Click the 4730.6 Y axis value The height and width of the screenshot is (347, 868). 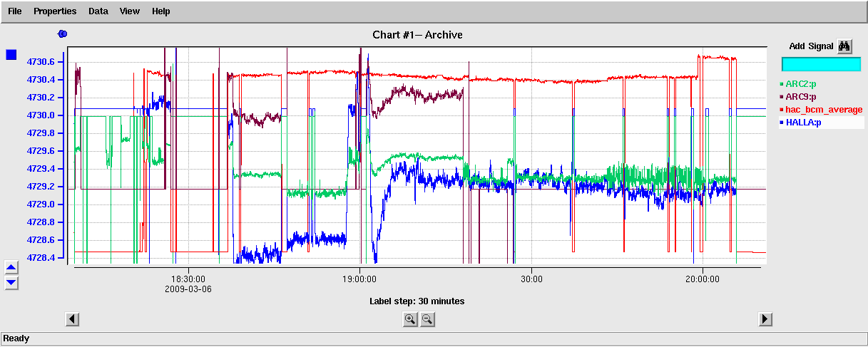[41, 62]
